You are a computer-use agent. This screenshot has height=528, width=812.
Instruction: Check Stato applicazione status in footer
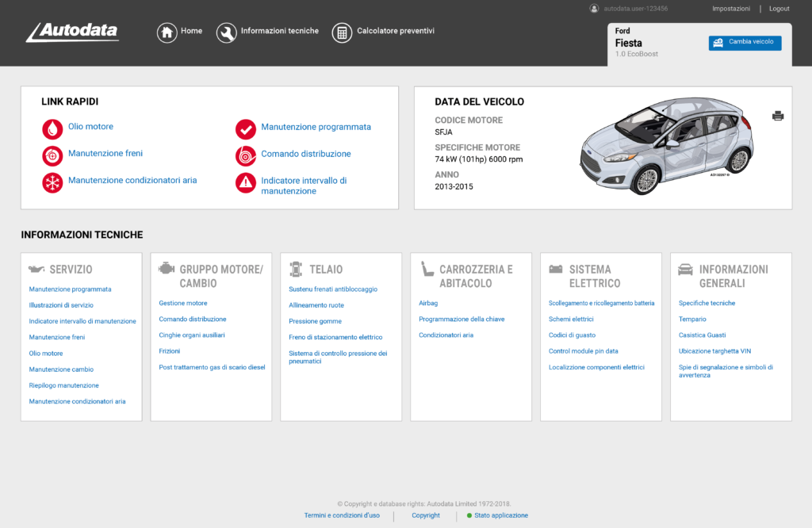coord(500,515)
